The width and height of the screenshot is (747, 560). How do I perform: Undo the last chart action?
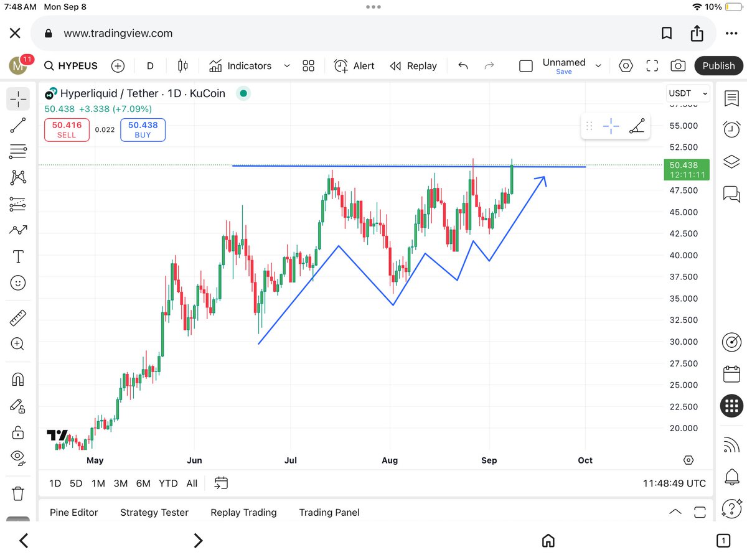[463, 66]
